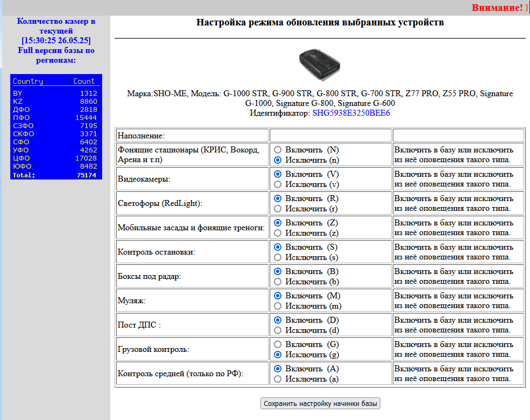Choose Исключить (a) for Контроль средней
Viewport: 530px width, 420px height.
(x=278, y=379)
